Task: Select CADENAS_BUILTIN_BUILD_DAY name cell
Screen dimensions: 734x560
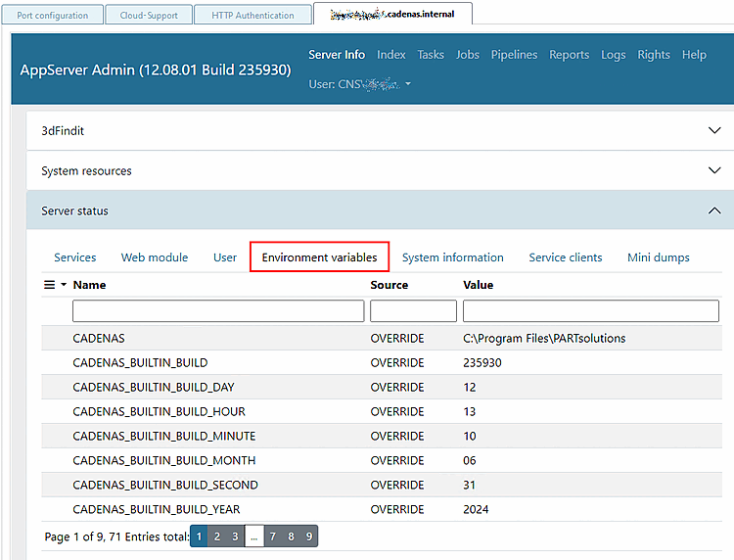Action: pyautogui.click(x=154, y=388)
